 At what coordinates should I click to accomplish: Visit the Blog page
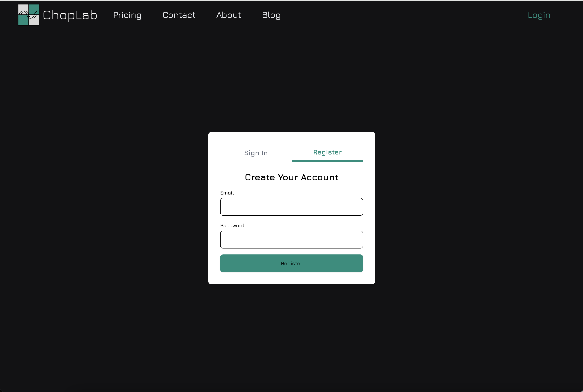click(271, 15)
